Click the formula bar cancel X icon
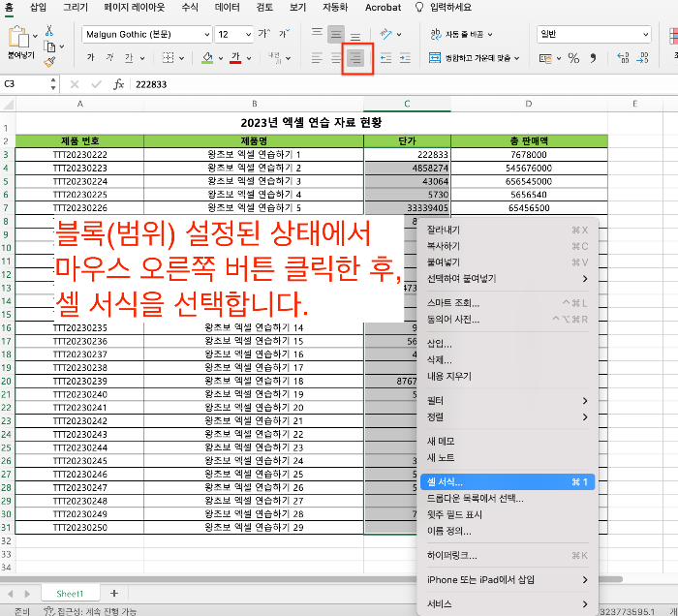678x616 pixels. tap(75, 84)
